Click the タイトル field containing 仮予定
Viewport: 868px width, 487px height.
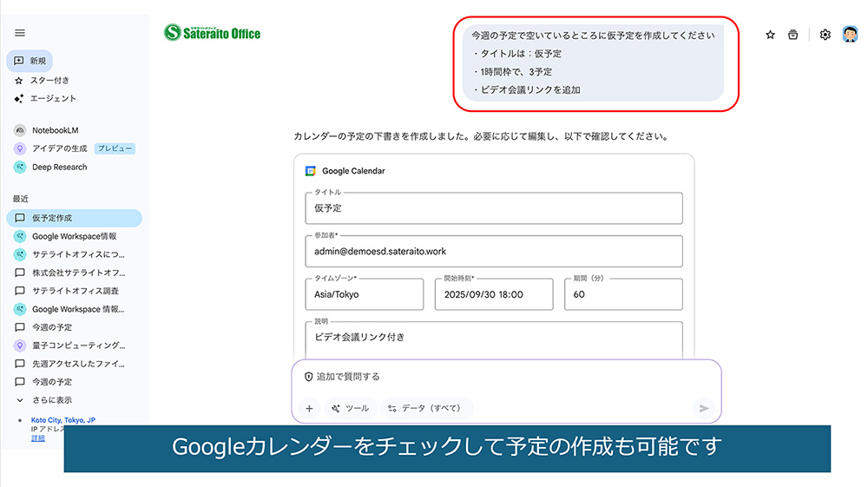493,208
